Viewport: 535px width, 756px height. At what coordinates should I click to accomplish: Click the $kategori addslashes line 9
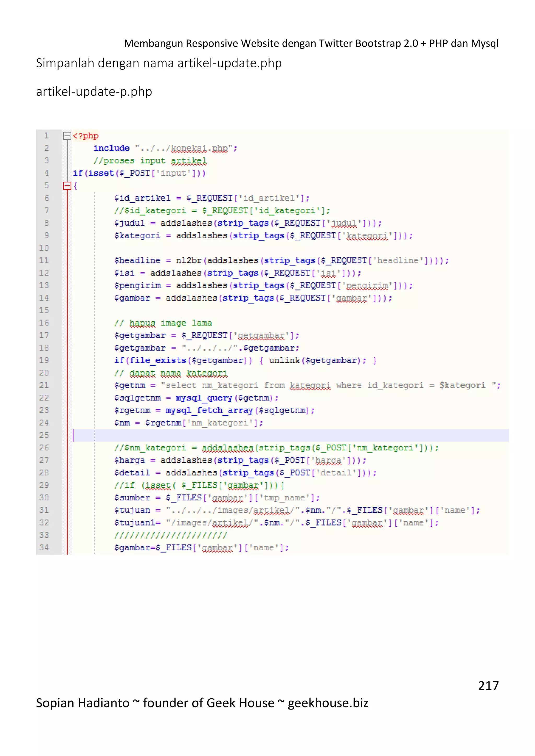pos(264,236)
